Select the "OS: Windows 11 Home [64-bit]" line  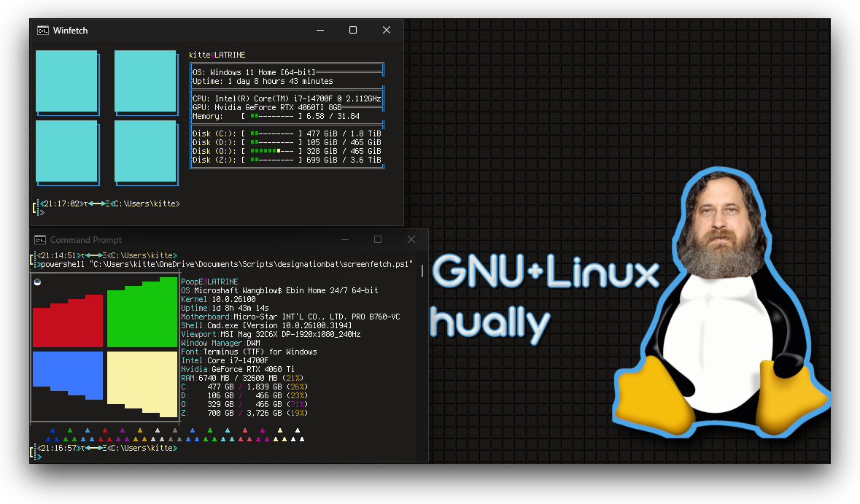[x=254, y=72]
